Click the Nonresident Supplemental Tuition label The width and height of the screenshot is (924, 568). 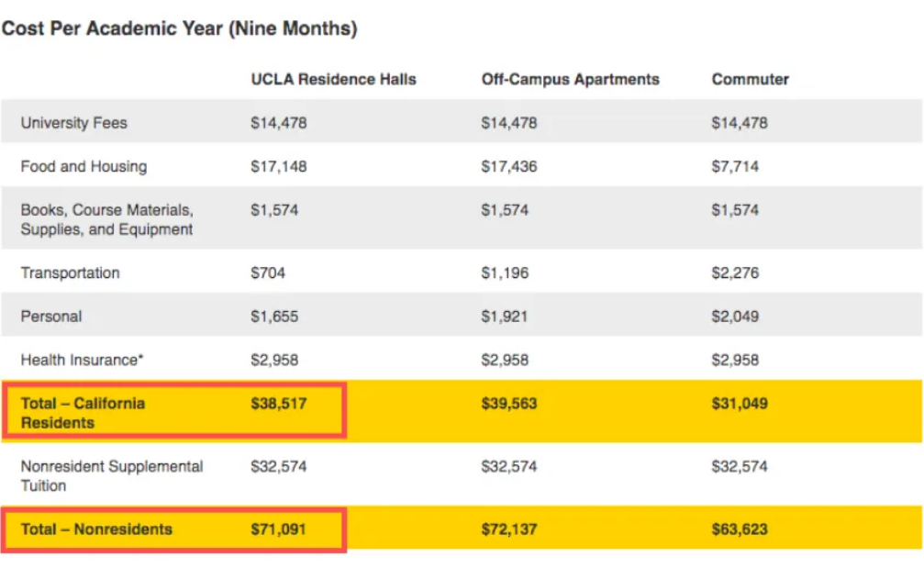coord(111,475)
